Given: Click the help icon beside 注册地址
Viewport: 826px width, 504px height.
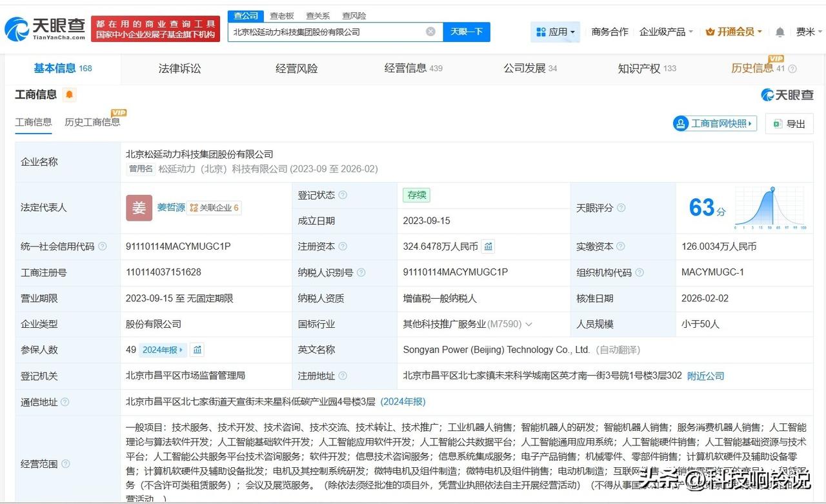Looking at the screenshot, I should pyautogui.click(x=343, y=376).
